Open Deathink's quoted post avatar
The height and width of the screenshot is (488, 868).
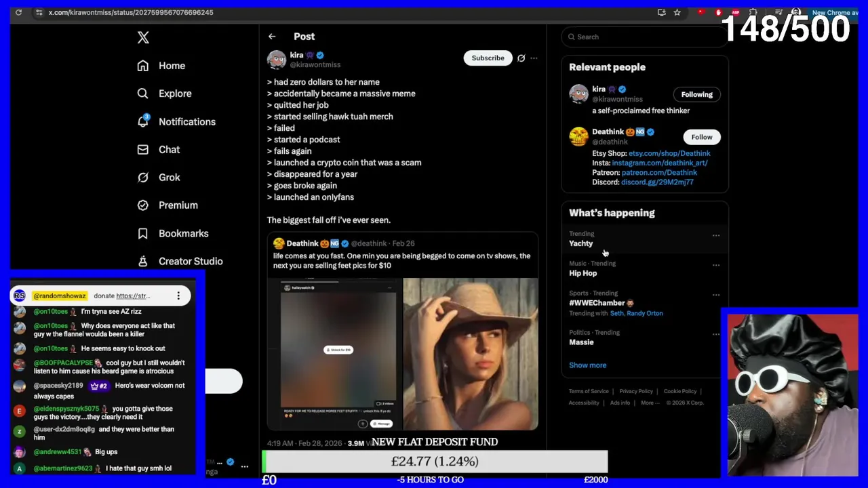click(279, 243)
